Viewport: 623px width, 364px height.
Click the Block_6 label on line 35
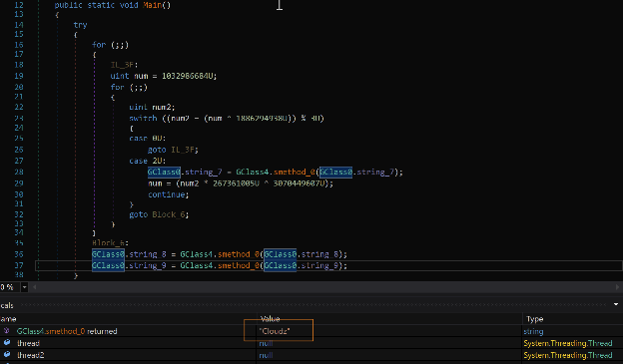[x=110, y=242]
